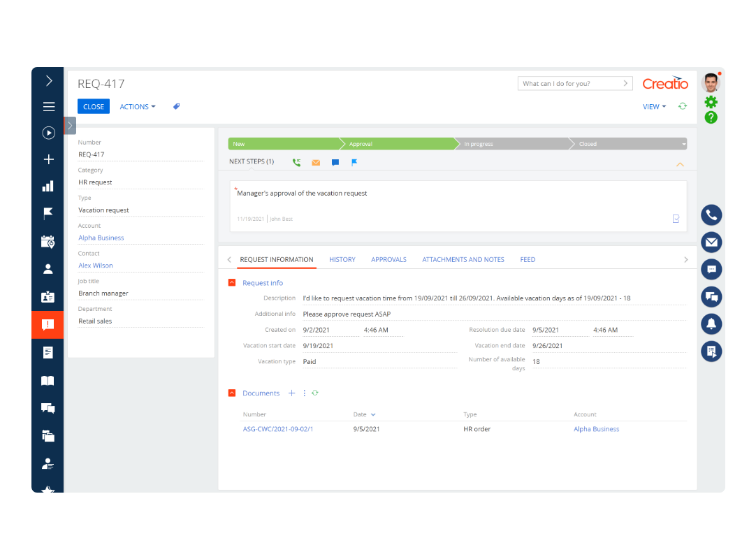Click the blue Close button
This screenshot has height=559, width=756.
93,107
